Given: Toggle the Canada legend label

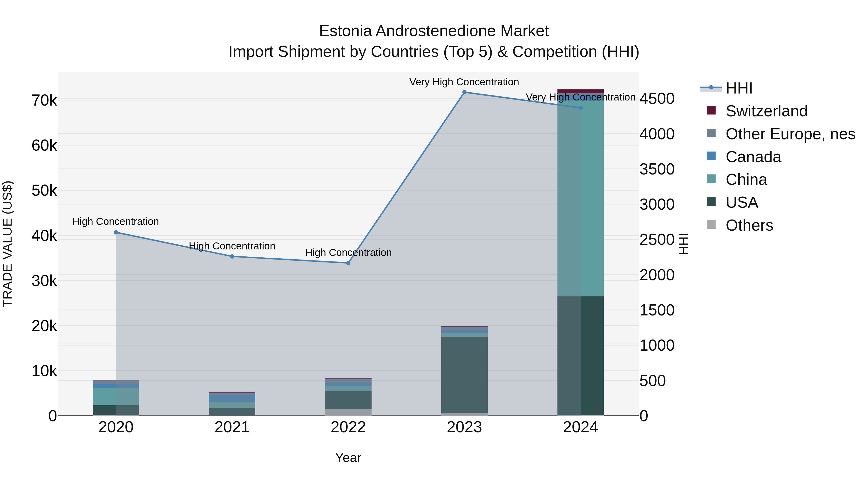Looking at the screenshot, I should point(753,157).
